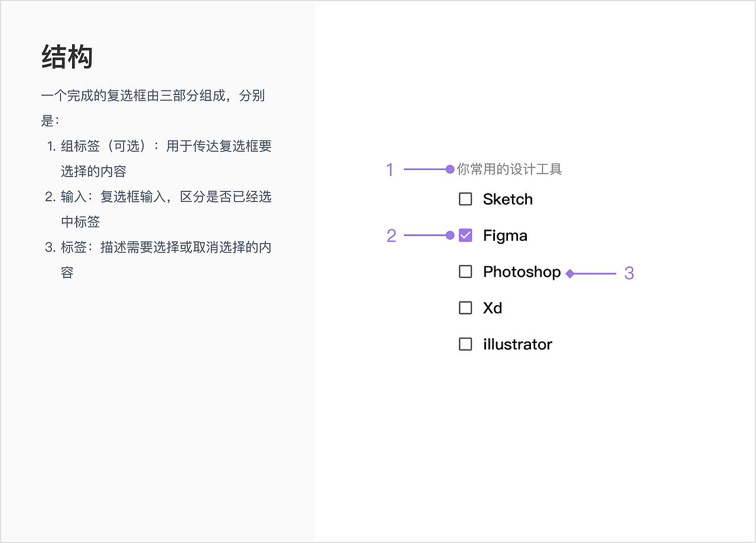The height and width of the screenshot is (543, 756).
Task: Click the purple dot pointing at Figma's checkbox
Action: [449, 235]
